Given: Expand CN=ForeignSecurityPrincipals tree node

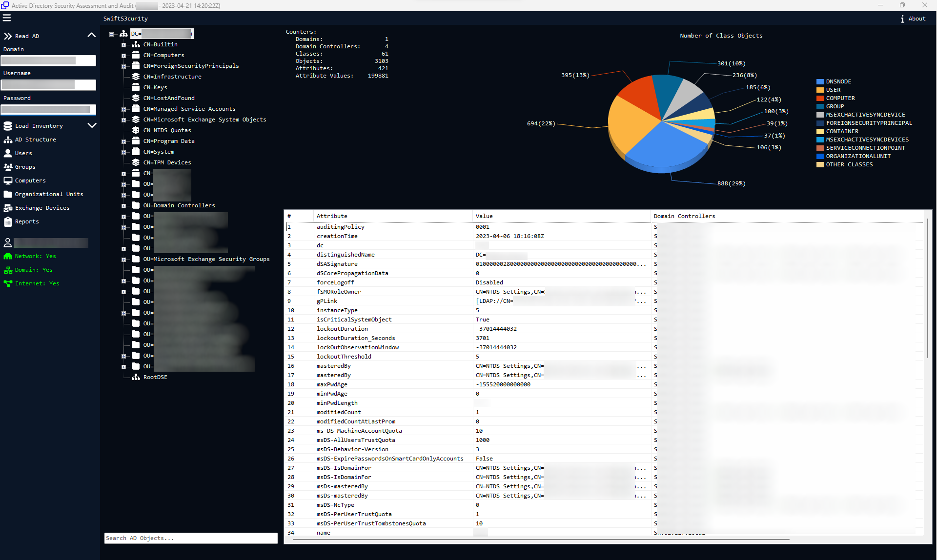Looking at the screenshot, I should point(123,66).
